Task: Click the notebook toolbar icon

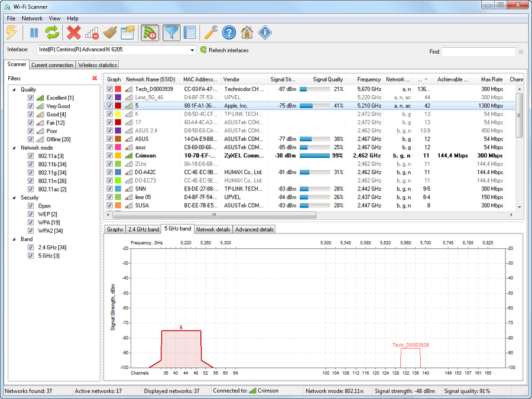Action: click(189, 33)
